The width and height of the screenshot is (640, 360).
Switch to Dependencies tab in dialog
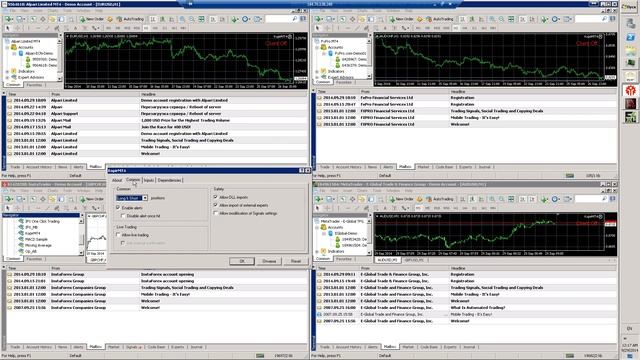(169, 180)
